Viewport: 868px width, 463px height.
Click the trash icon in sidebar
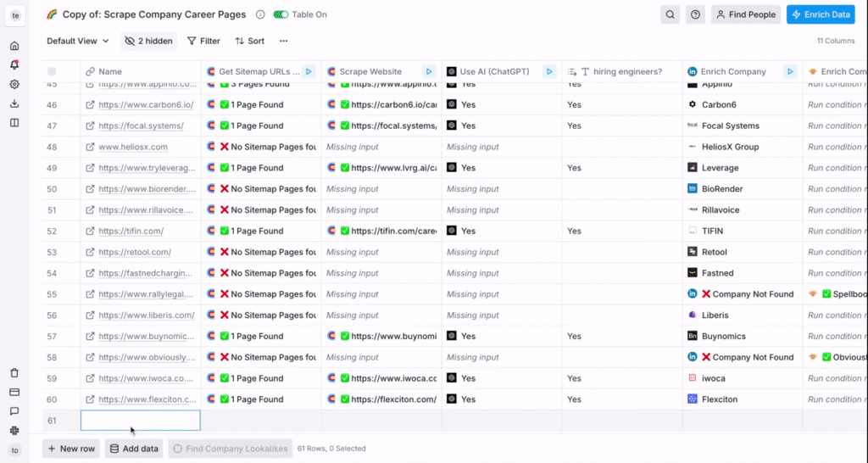coord(14,373)
